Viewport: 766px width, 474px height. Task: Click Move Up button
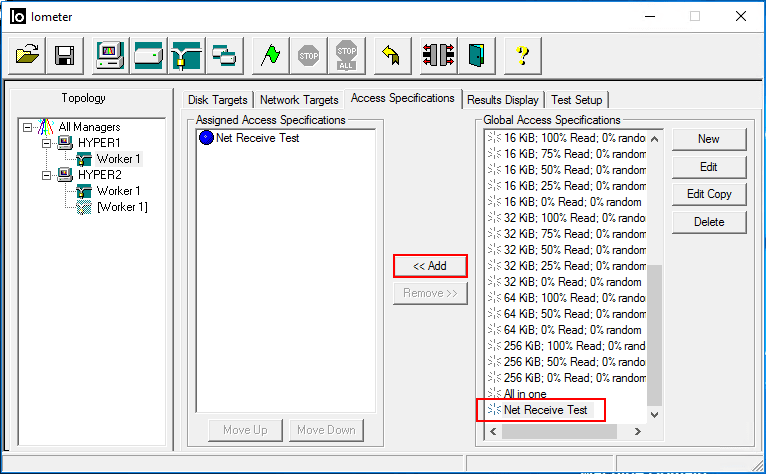pyautogui.click(x=245, y=430)
